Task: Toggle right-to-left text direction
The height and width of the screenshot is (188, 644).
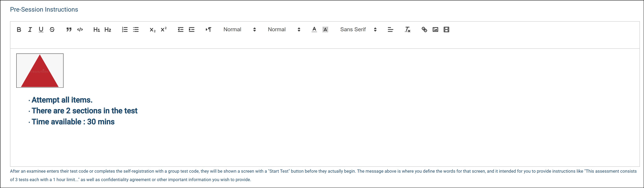Action: coord(208,29)
